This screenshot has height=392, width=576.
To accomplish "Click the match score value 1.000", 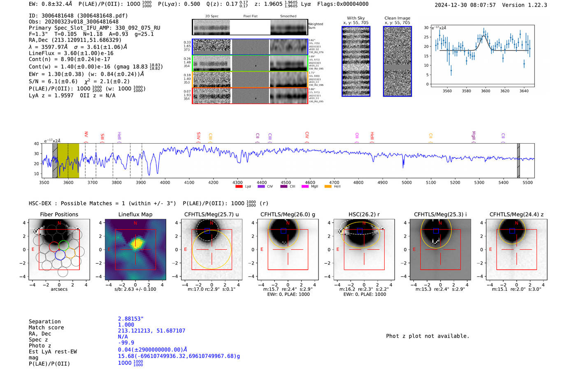I will point(126,325).
